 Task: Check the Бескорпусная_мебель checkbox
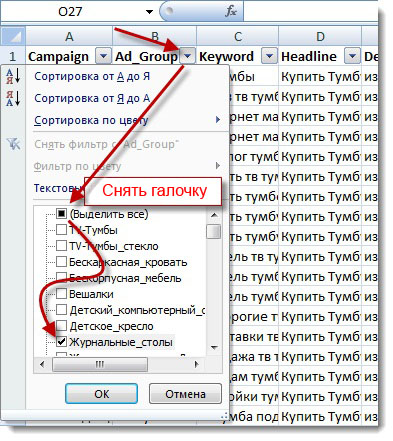coord(61,278)
